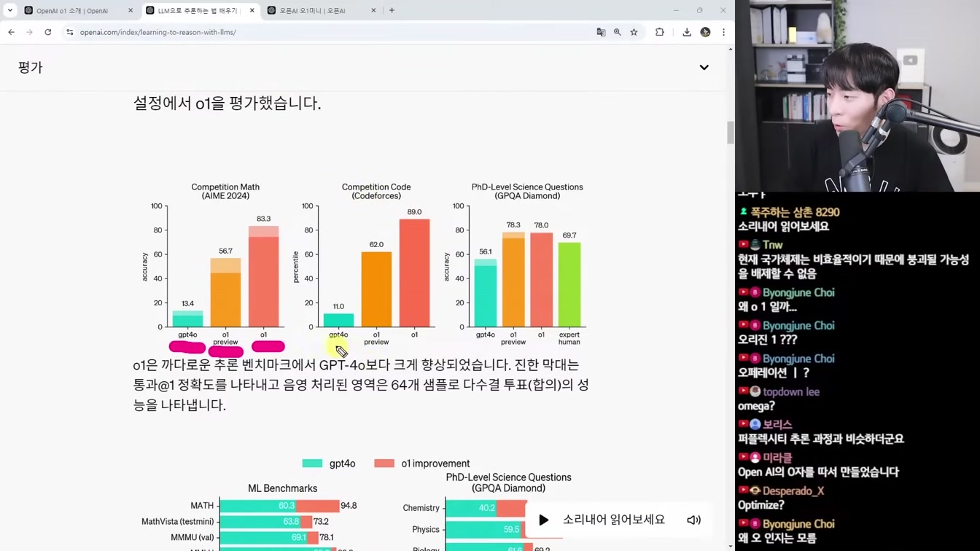Close the 'OpenAI o1 소개' tab
This screenshot has width=980, height=551.
(x=131, y=10)
